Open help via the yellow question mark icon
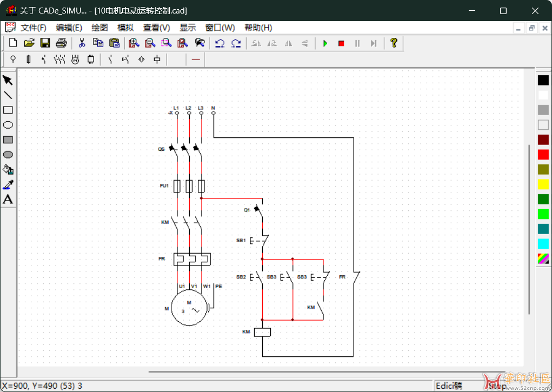This screenshot has height=392, width=552. click(394, 43)
